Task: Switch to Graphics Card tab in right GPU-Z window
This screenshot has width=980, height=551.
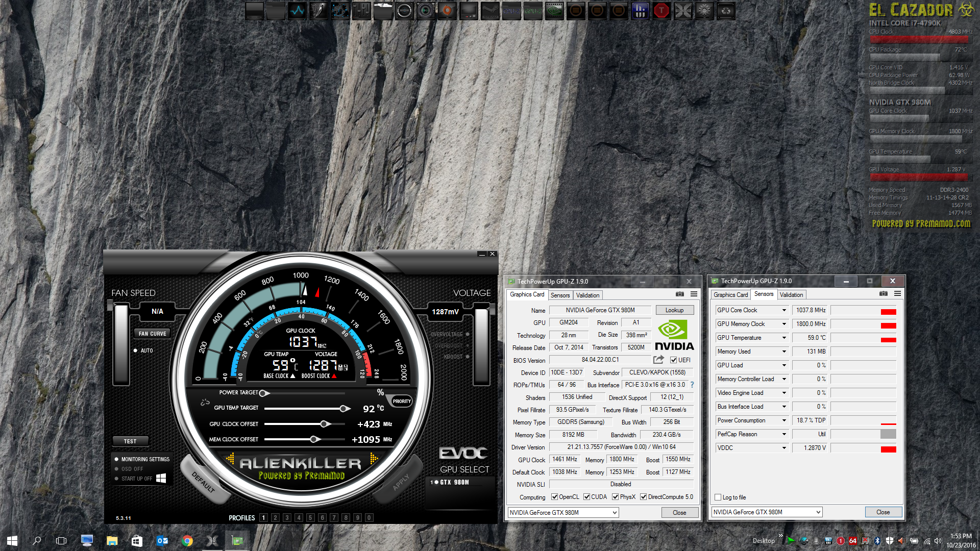Action: (730, 295)
